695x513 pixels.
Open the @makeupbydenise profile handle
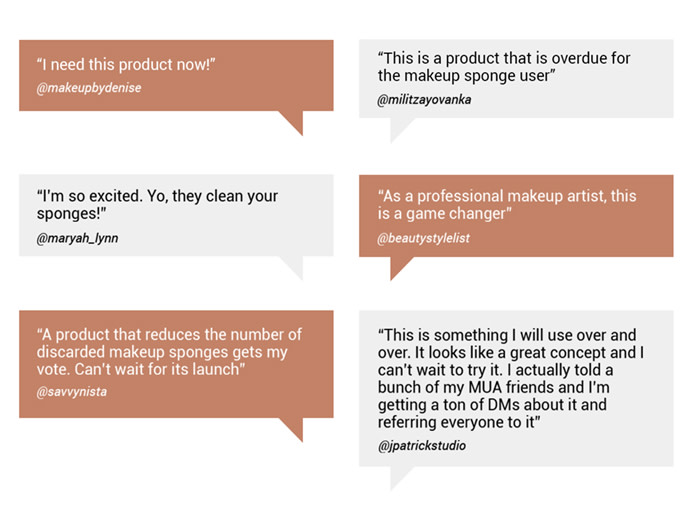click(89, 88)
